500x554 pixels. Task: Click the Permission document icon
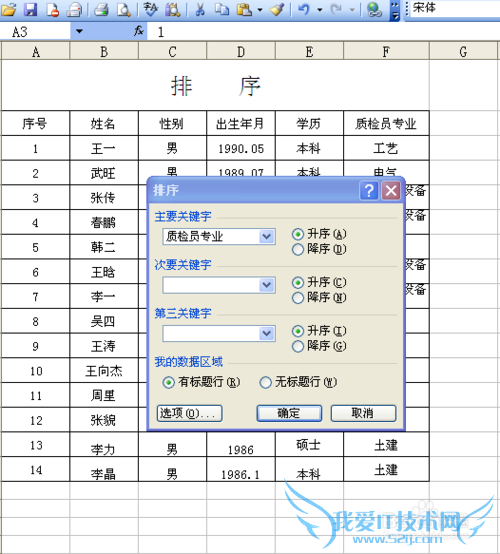(x=52, y=9)
